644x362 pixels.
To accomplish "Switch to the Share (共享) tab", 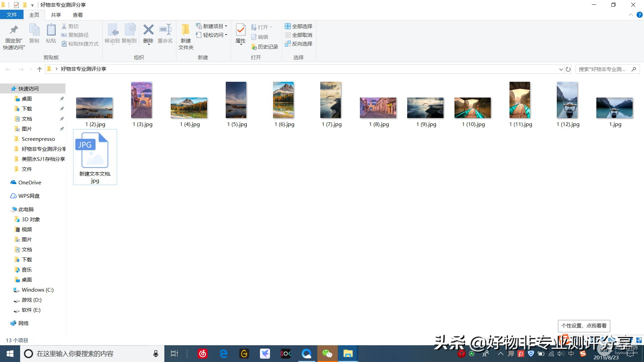I will click(56, 15).
